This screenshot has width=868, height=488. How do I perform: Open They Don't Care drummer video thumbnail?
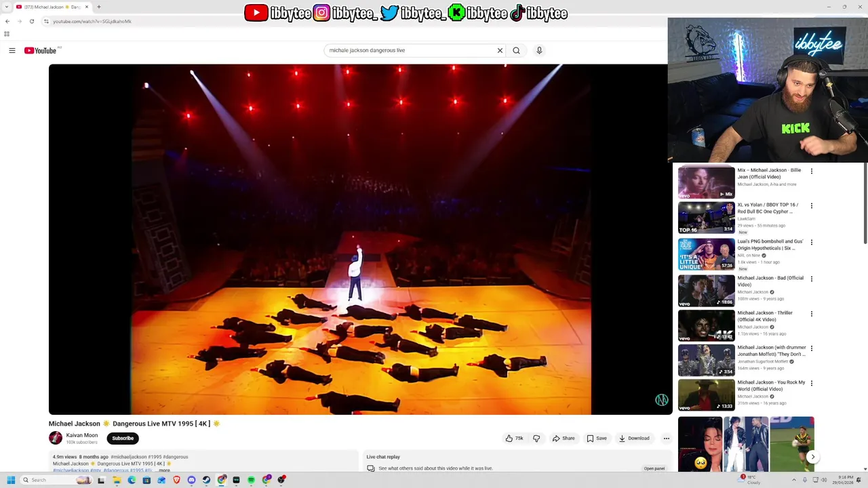[706, 360]
